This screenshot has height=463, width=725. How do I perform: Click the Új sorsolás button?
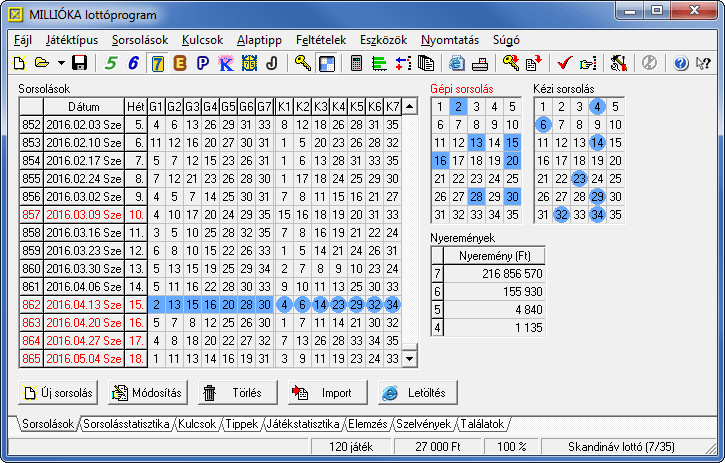[58, 393]
